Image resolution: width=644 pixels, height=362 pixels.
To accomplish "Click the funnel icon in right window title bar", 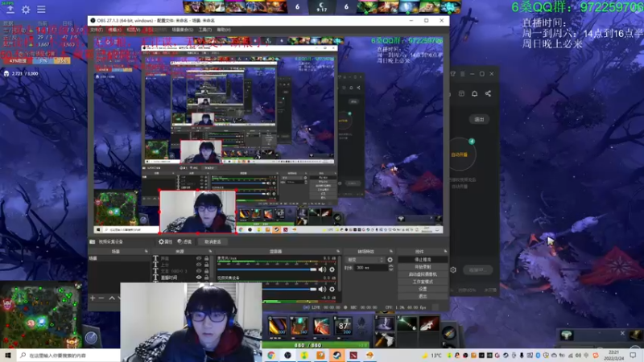I will click(x=453, y=74).
